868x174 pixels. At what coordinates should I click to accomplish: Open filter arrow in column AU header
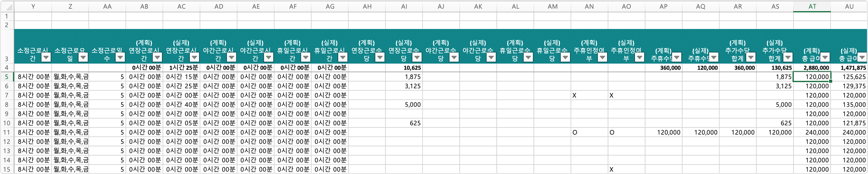[x=862, y=57]
